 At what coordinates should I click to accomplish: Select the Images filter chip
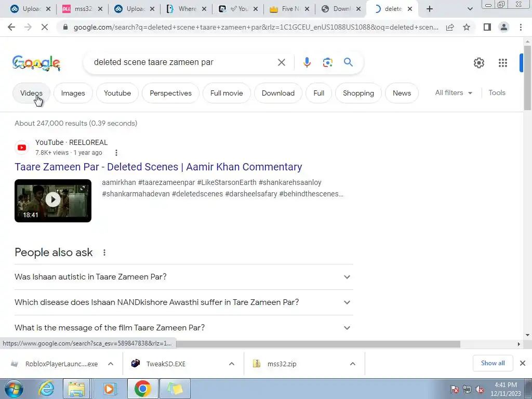click(73, 93)
